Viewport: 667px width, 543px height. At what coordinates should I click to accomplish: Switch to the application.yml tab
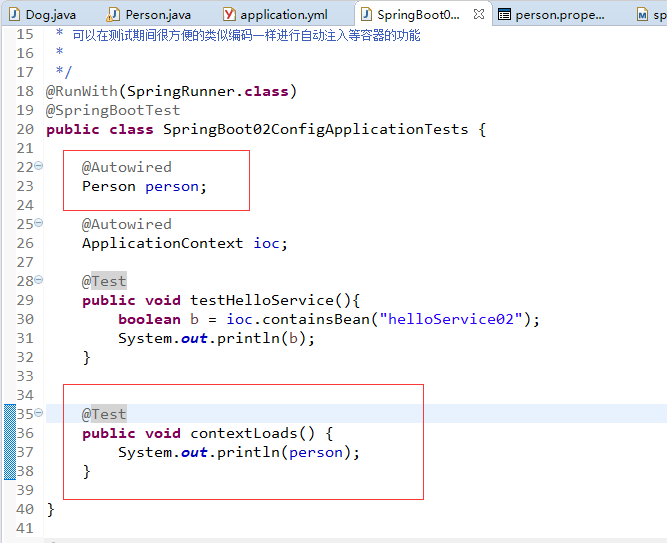click(276, 15)
